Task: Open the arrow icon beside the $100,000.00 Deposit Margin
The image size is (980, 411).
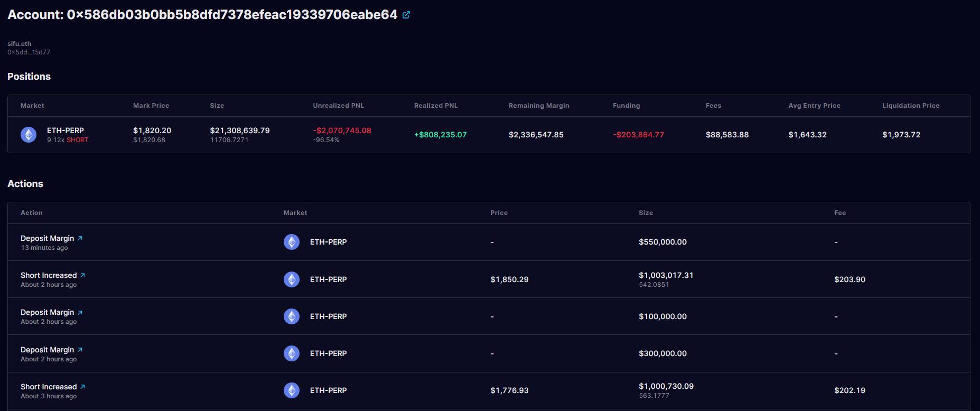Action: (80, 312)
